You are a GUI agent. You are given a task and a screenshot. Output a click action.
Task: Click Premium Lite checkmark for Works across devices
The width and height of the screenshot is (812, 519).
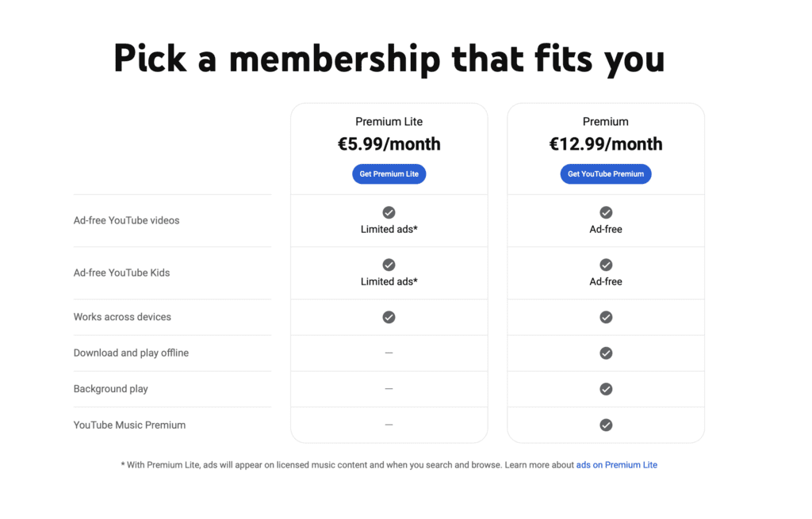[x=389, y=317]
